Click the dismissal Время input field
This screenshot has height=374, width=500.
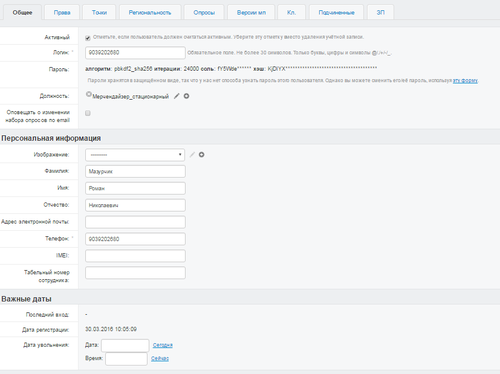pyautogui.click(x=126, y=359)
